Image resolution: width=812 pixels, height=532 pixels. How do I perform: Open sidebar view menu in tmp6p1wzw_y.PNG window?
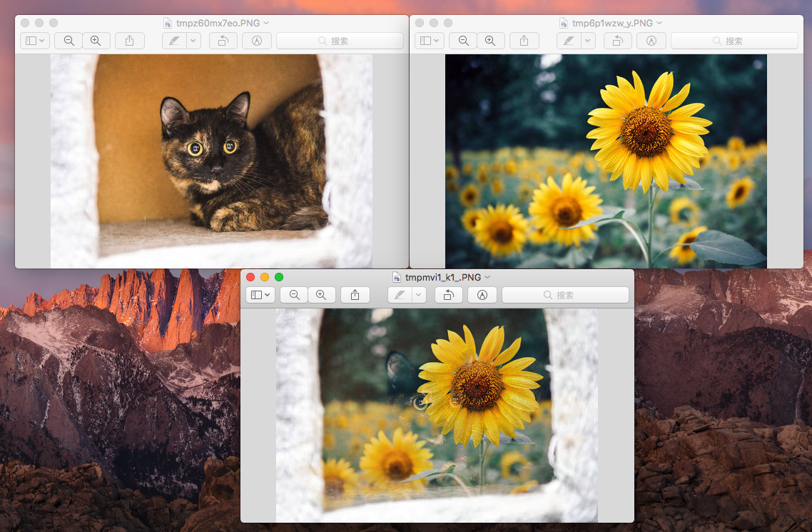(x=430, y=41)
